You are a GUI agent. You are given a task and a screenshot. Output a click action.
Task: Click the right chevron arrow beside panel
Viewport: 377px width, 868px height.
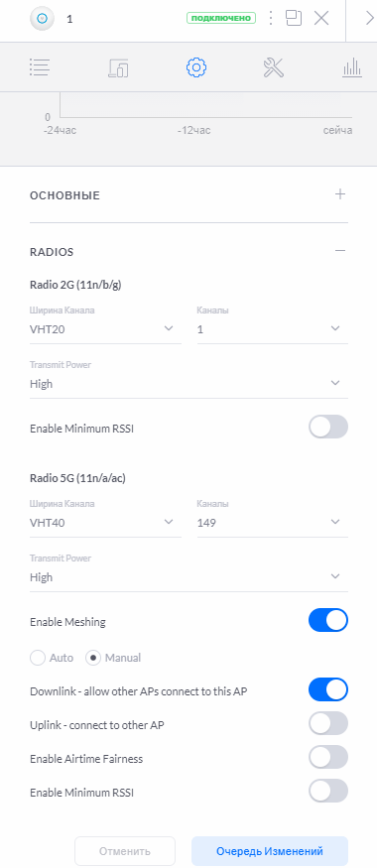[370, 18]
